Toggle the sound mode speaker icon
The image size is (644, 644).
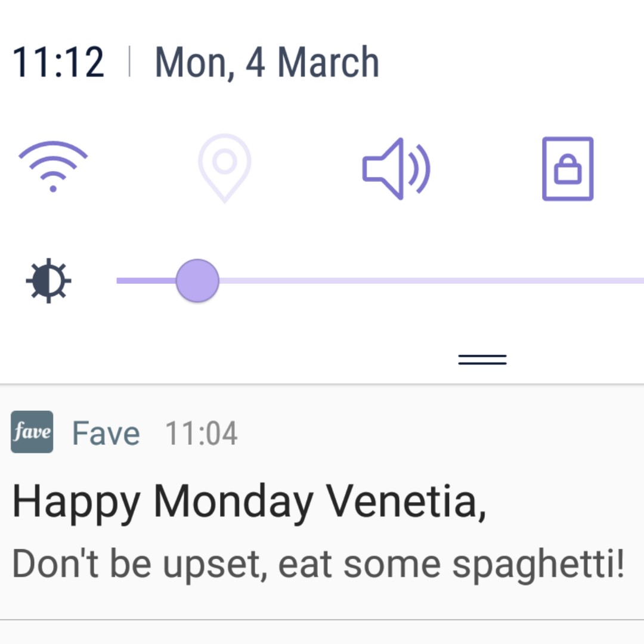pyautogui.click(x=397, y=169)
